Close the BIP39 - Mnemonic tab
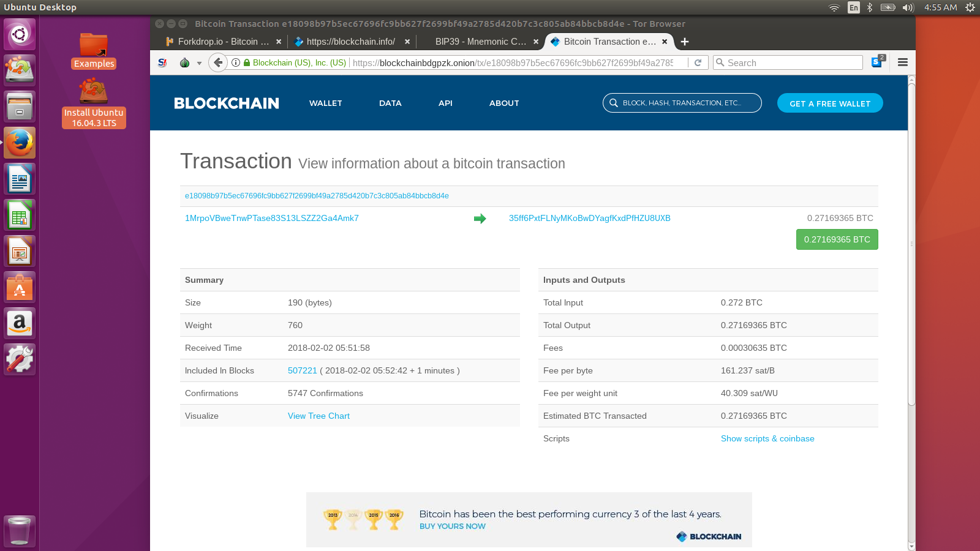The image size is (980, 551). point(536,42)
